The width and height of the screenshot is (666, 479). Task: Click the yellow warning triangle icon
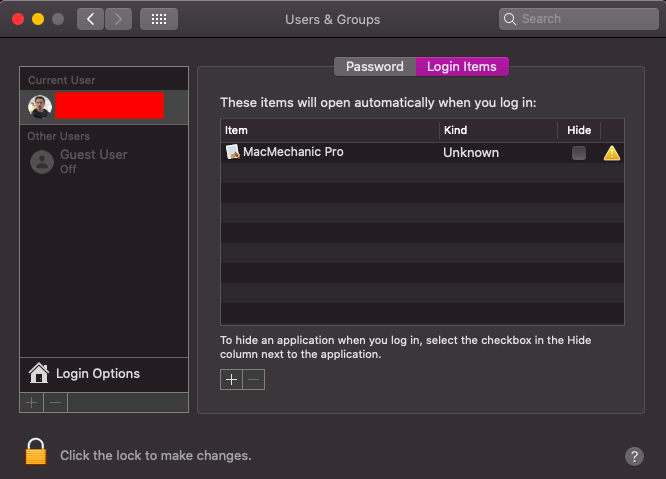pyautogui.click(x=611, y=153)
